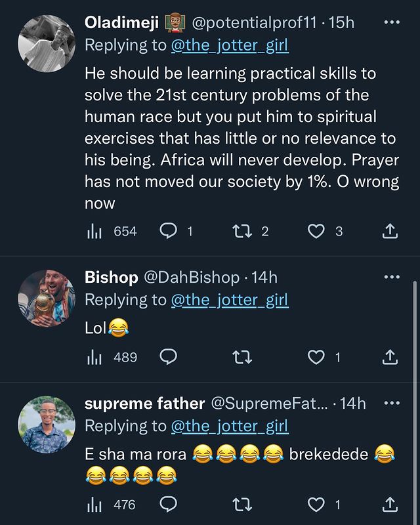Viewport: 420px width, 525px height.
Task: Reply to supreme father's tweet via comment icon
Action: 169,504
